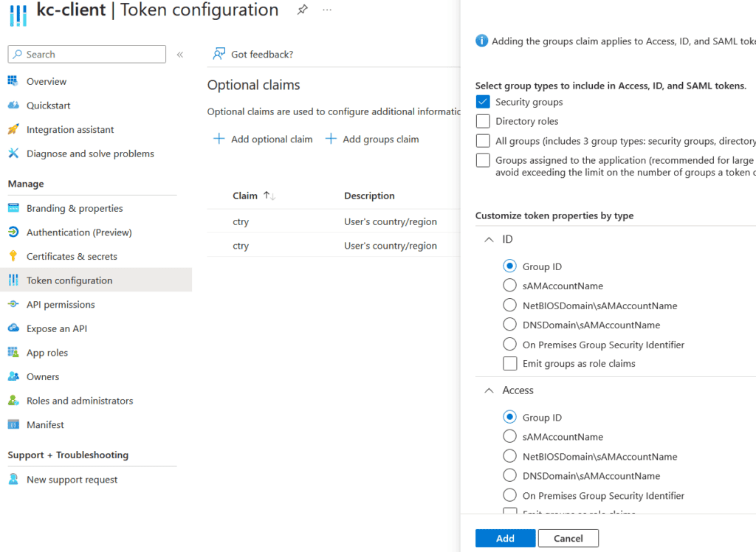Check the All groups checkbox

click(483, 141)
